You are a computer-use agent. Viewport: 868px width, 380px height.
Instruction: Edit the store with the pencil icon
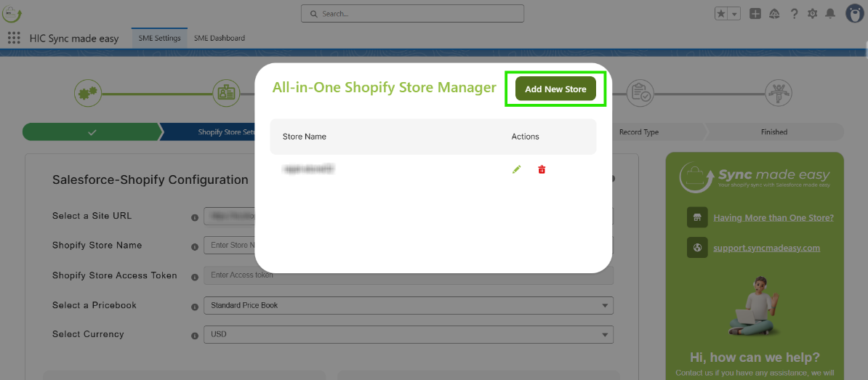coord(516,170)
